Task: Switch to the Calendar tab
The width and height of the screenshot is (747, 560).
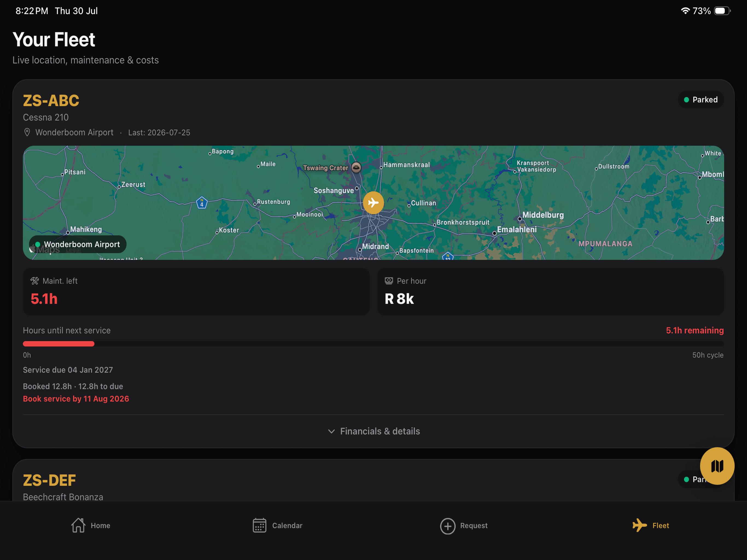Action: pyautogui.click(x=278, y=525)
